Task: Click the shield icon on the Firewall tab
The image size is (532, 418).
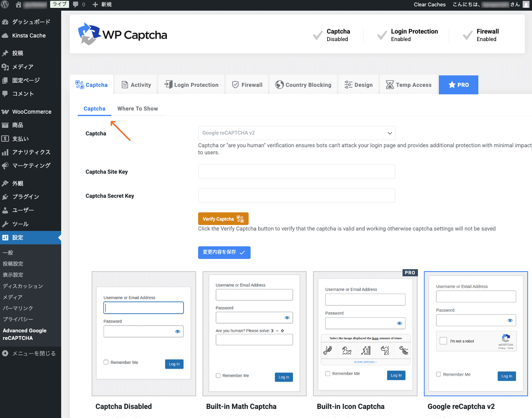Action: (236, 84)
